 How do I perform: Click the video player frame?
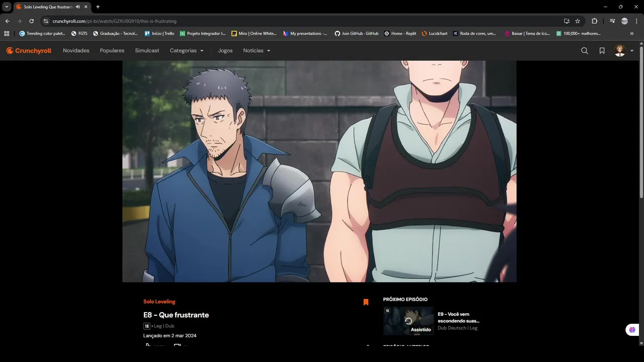coord(319,171)
